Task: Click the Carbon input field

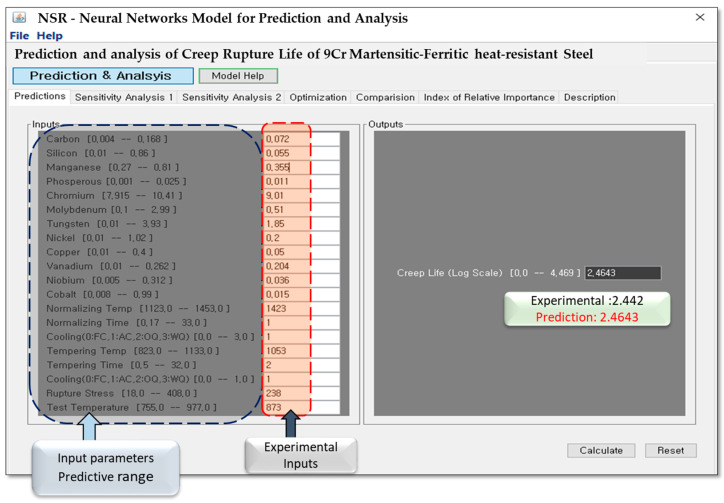Action: (x=302, y=139)
